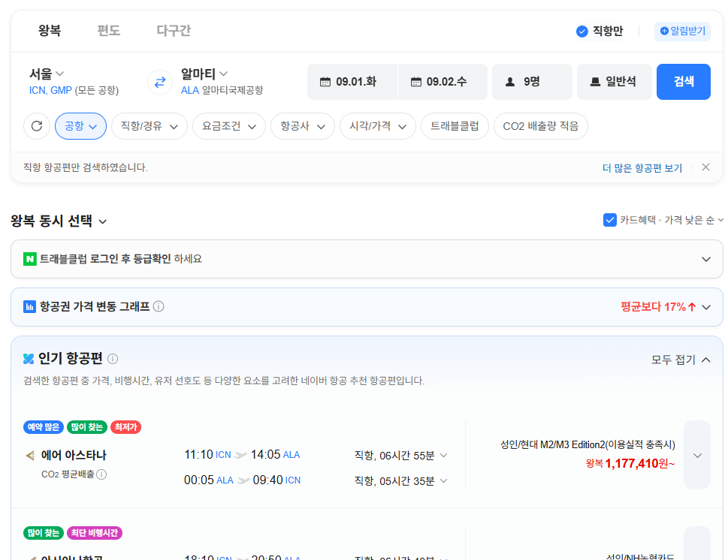
Task: Open info icon next to 인기 항공편
Action: (113, 359)
